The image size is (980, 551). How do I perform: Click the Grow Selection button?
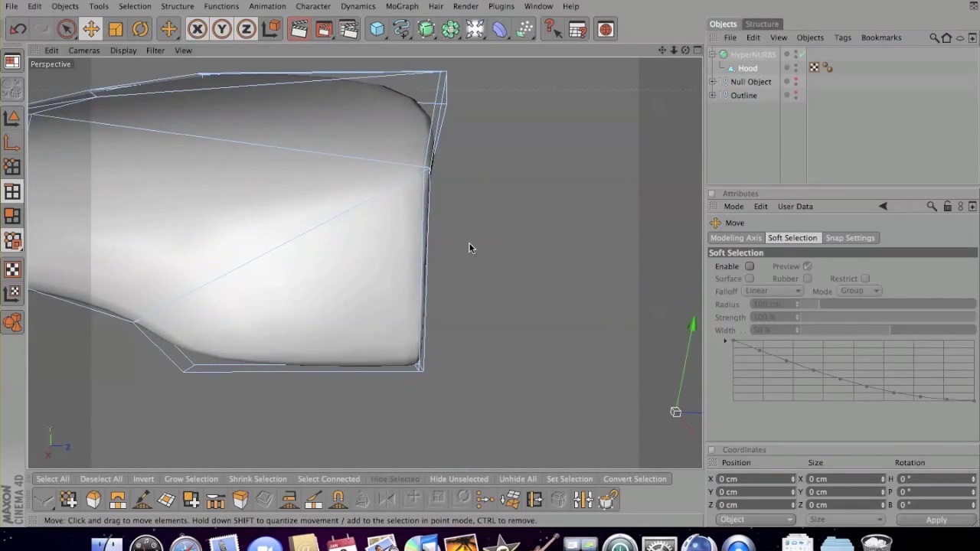tap(191, 479)
